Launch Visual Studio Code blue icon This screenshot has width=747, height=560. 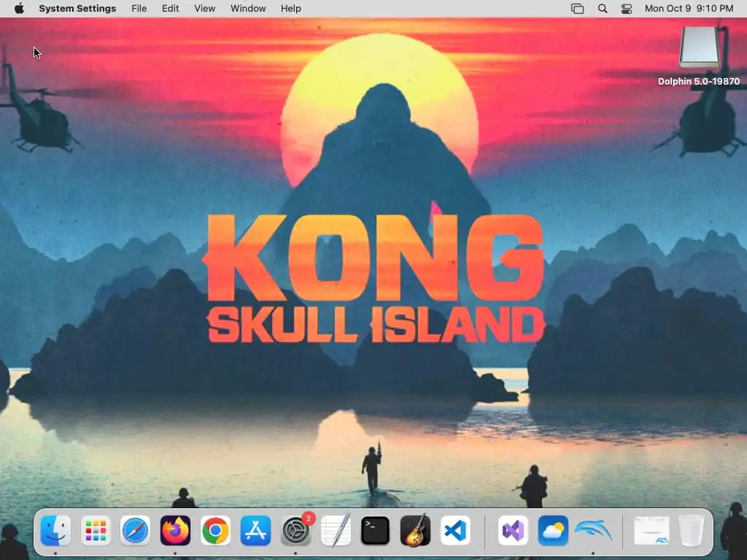[x=455, y=530]
